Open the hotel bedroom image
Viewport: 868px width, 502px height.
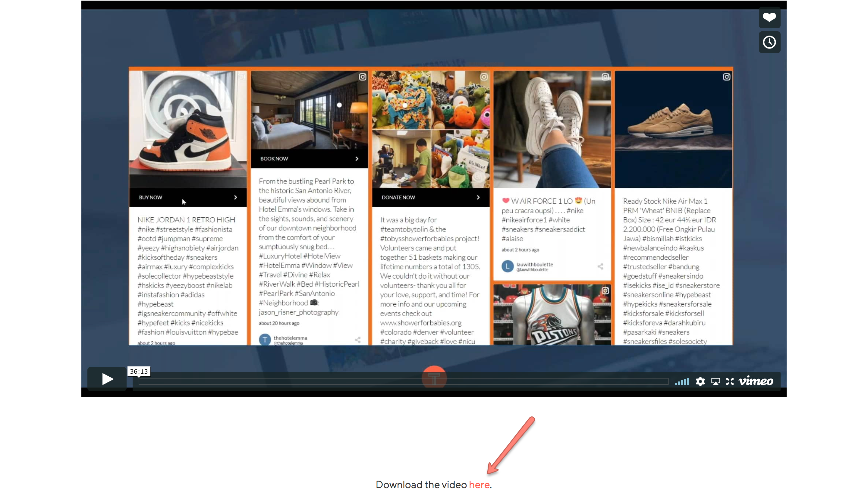(309, 110)
